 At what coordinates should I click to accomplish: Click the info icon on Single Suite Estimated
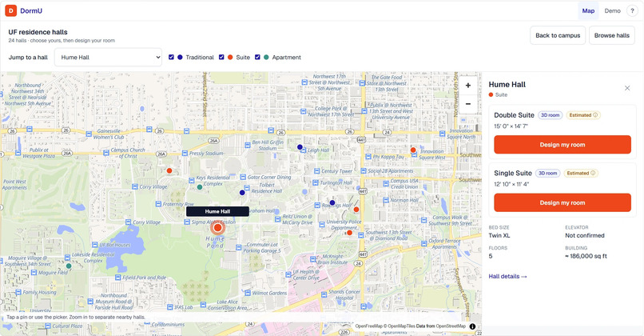pos(593,173)
